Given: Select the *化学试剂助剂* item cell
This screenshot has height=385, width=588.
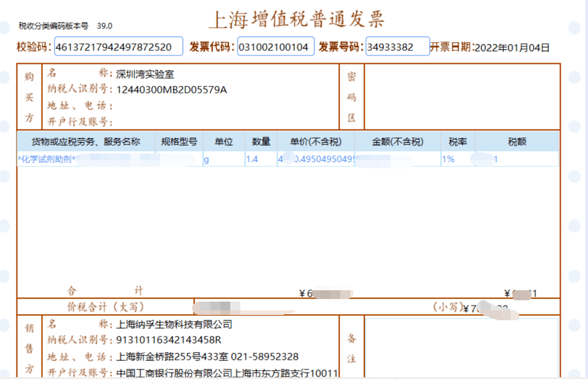Looking at the screenshot, I should pos(47,159).
